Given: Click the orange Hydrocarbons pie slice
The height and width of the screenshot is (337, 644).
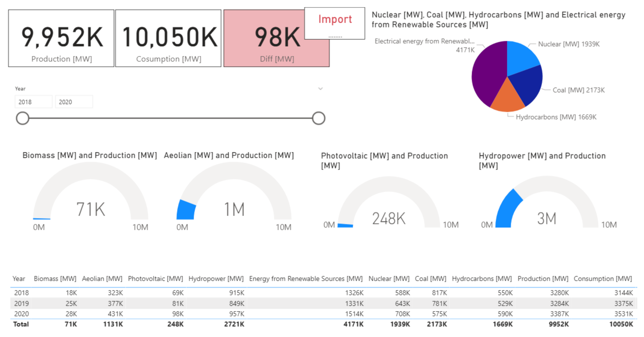Looking at the screenshot, I should click(x=508, y=100).
